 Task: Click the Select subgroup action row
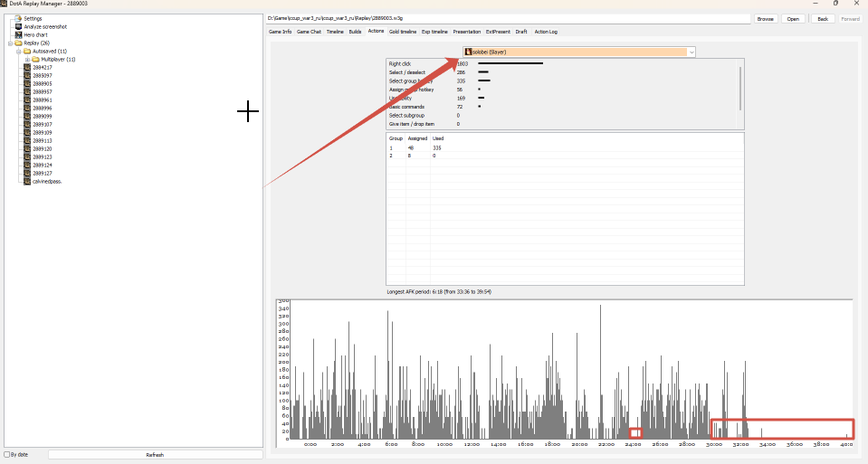pos(562,116)
